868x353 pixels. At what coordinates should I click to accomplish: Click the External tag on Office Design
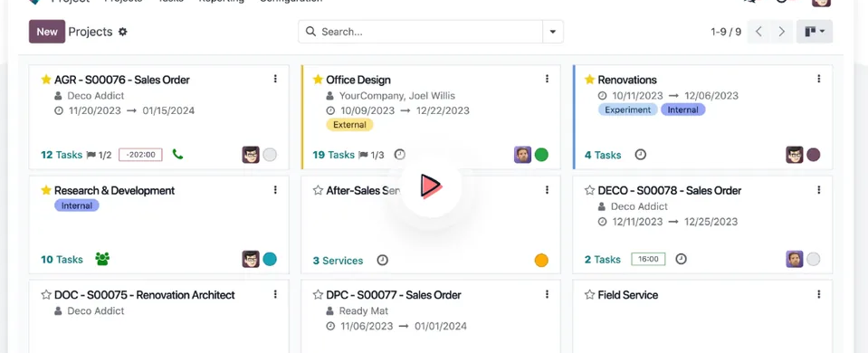pos(350,125)
